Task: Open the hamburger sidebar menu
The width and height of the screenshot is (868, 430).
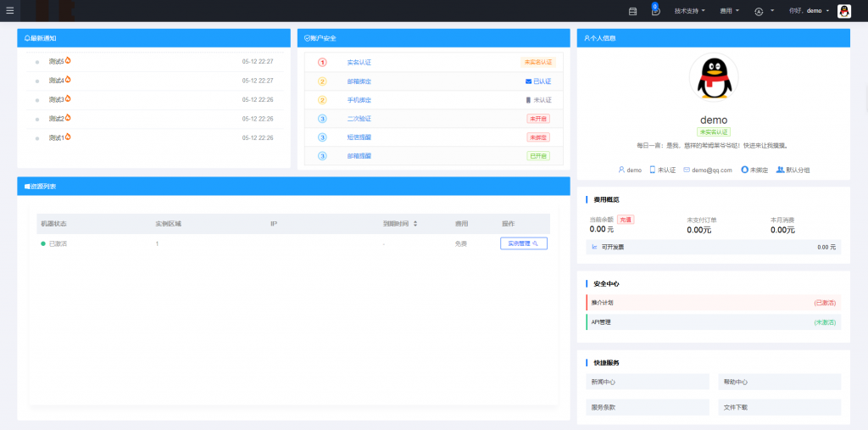Action: coord(10,10)
